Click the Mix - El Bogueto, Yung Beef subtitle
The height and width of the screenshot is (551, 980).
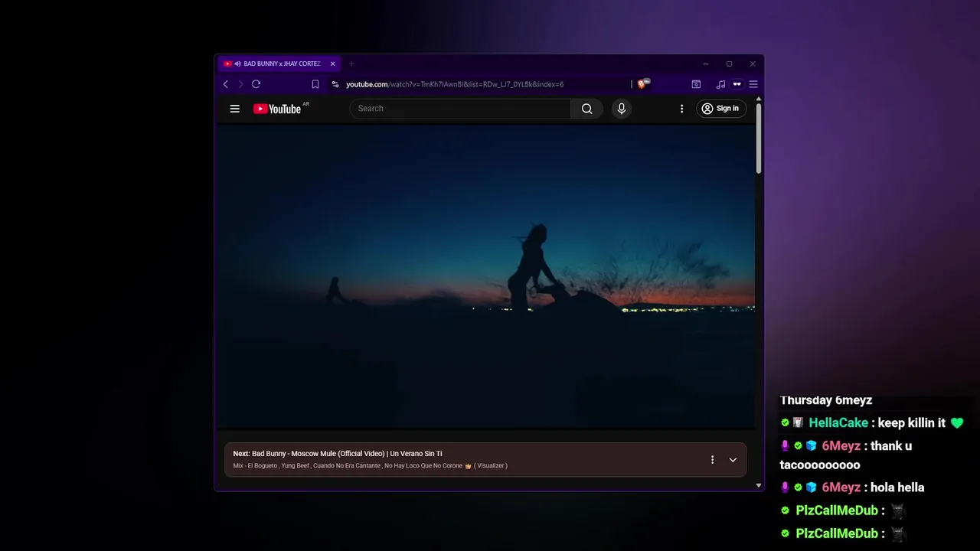coord(371,465)
